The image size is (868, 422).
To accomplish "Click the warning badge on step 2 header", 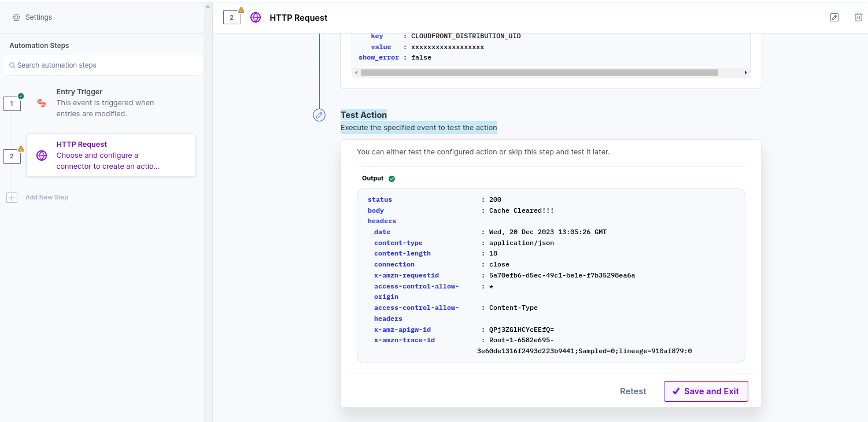I will [241, 10].
